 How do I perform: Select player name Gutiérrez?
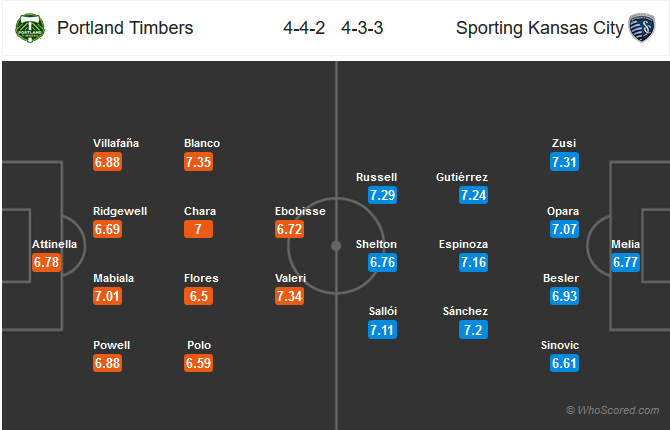tap(462, 177)
